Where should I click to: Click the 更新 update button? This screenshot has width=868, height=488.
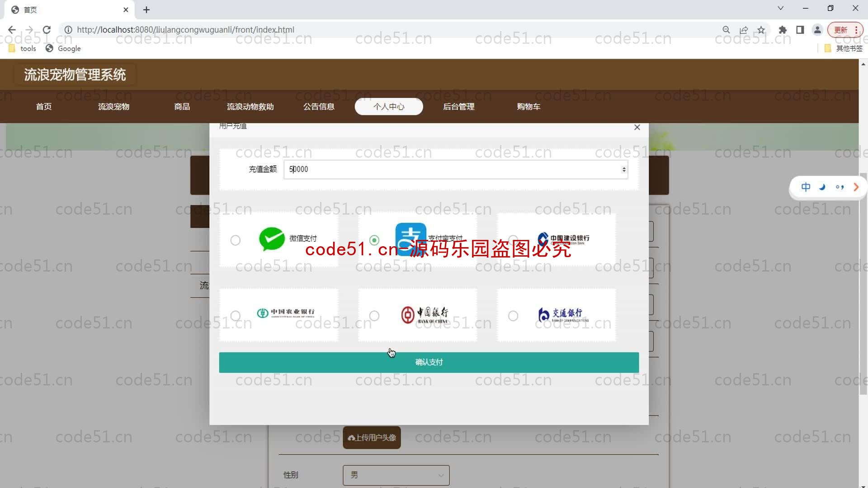845,30
